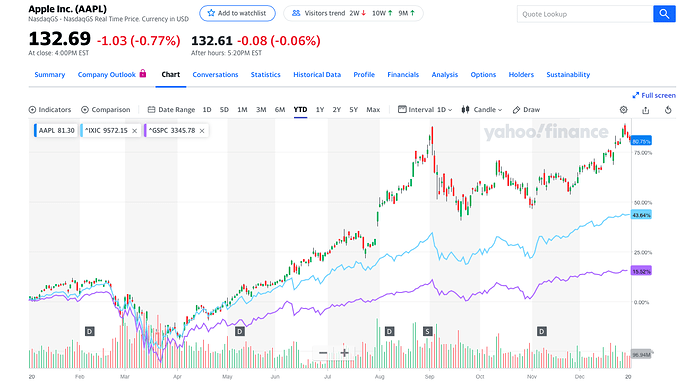Select the 3M time range
690x387 pixels.
point(261,110)
